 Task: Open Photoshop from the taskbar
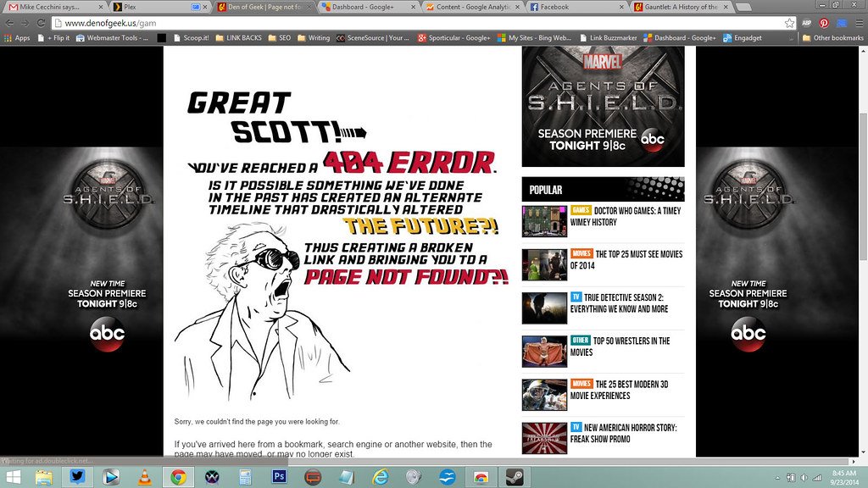(279, 477)
